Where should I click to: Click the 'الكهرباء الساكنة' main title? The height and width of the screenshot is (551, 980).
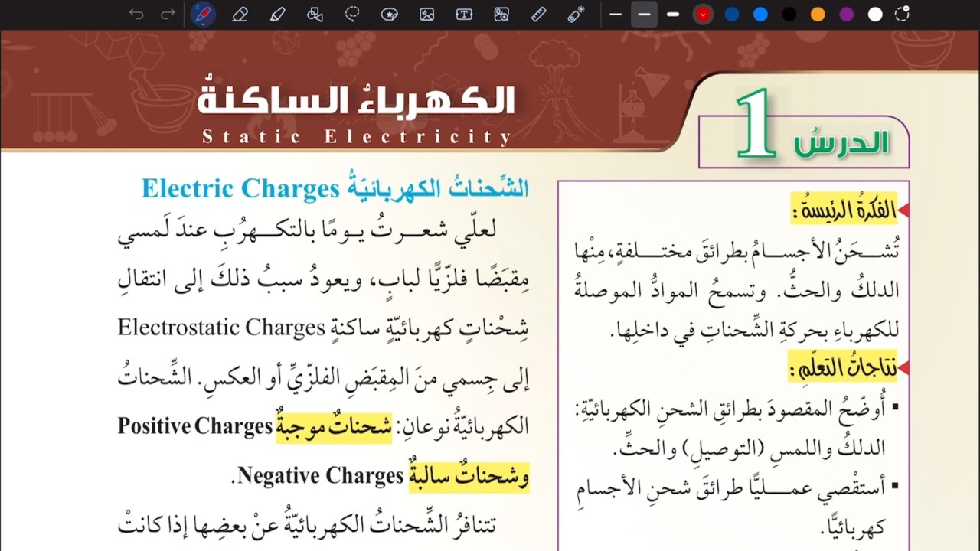(357, 99)
